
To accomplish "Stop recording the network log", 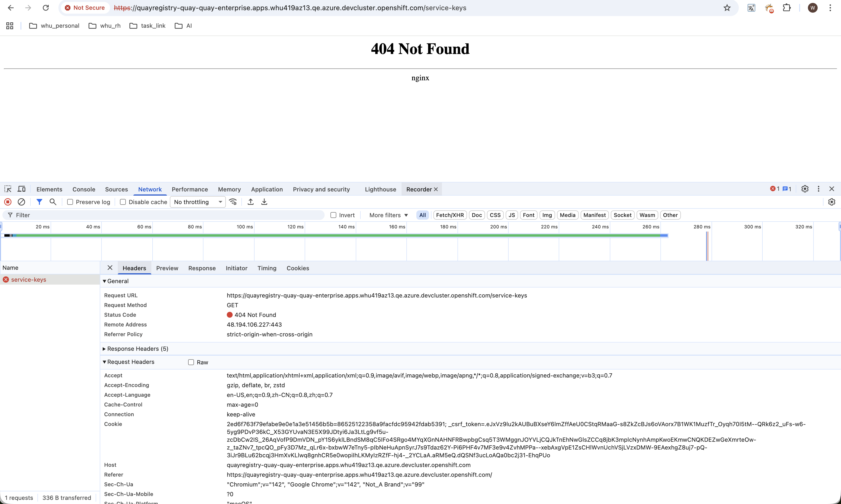I will tap(8, 202).
